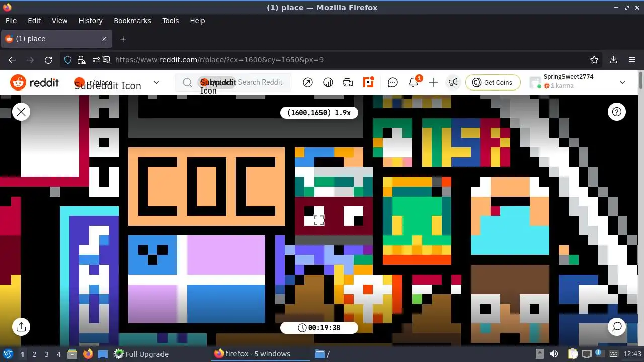Close the r/place canvas view

click(21, 112)
